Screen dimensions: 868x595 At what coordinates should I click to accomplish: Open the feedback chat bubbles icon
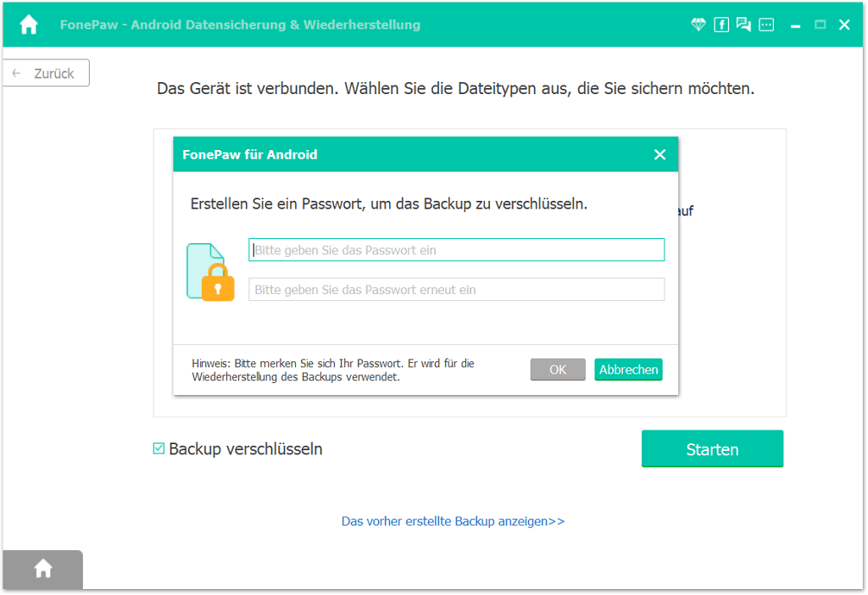tap(743, 25)
